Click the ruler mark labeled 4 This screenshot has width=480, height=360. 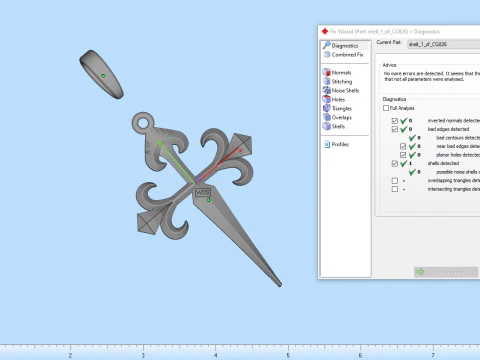pos(216,355)
